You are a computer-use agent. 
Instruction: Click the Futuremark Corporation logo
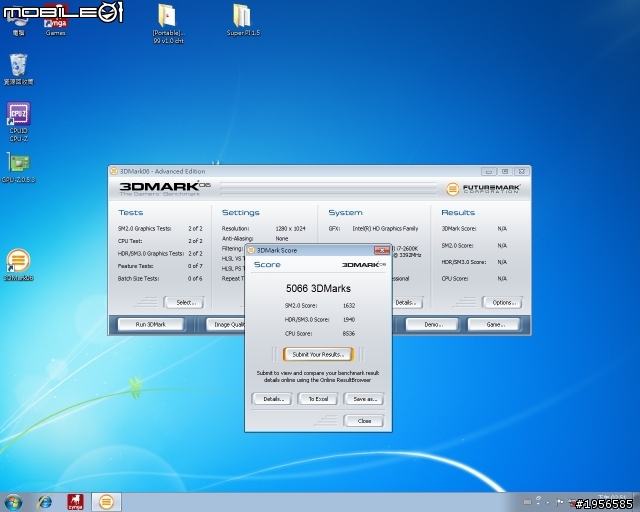coord(483,189)
